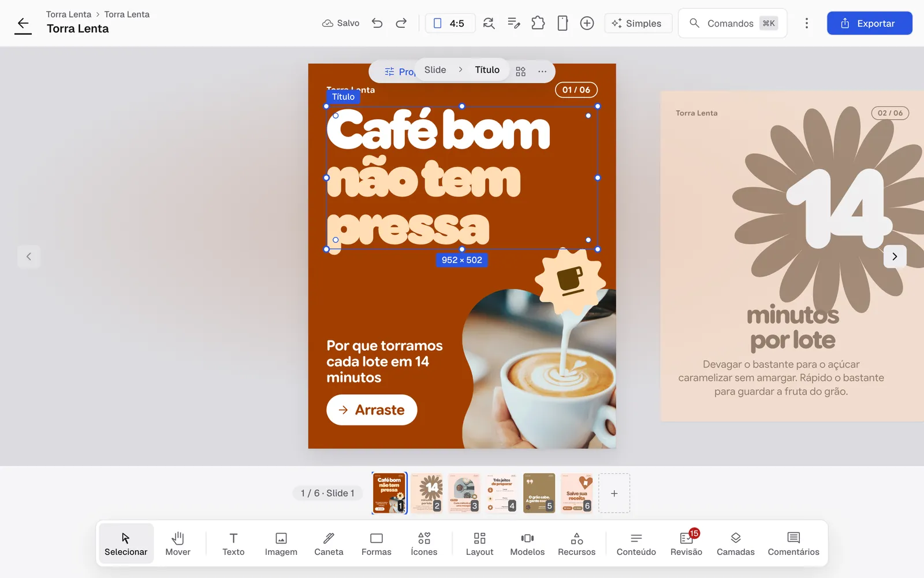Open the Revisão panel with 15 badge
Viewport: 924px width, 578px height.
coord(687,544)
